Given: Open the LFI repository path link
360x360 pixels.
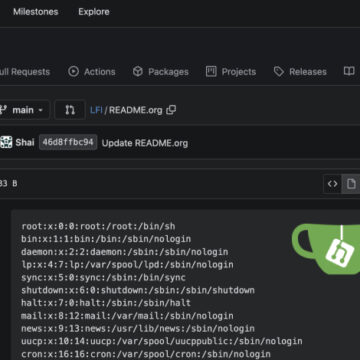Looking at the screenshot, I should pyautogui.click(x=96, y=110).
